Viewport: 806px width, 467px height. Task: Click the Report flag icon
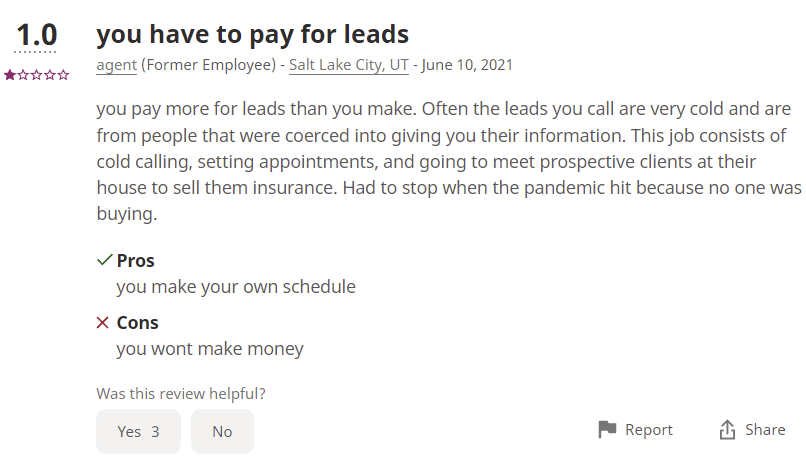(x=607, y=429)
